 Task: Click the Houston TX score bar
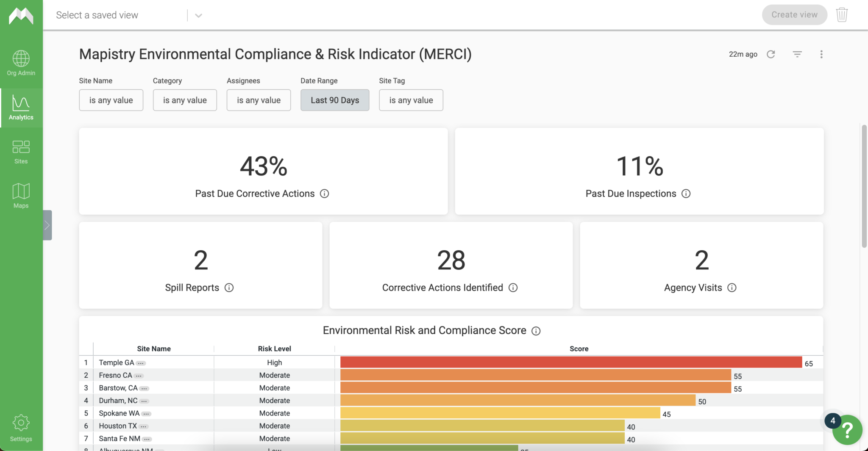click(482, 425)
